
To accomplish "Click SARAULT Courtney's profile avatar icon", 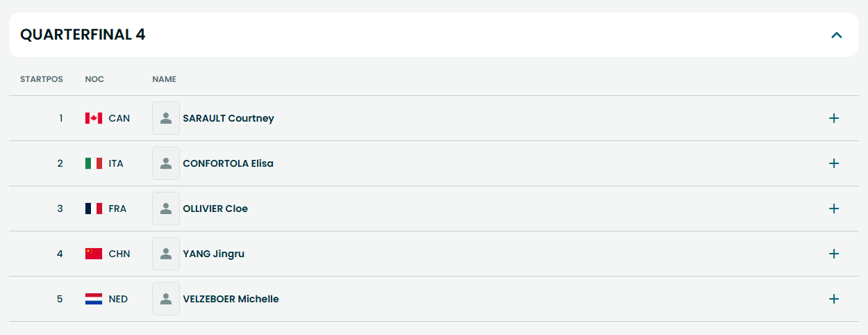I will [x=166, y=118].
